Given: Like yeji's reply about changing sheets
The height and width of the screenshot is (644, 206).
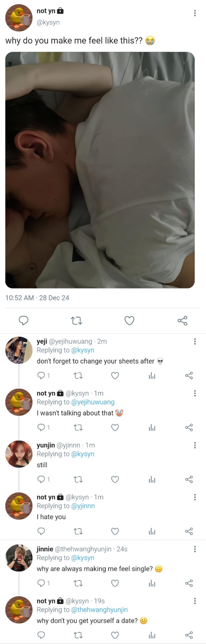Looking at the screenshot, I should click(115, 376).
